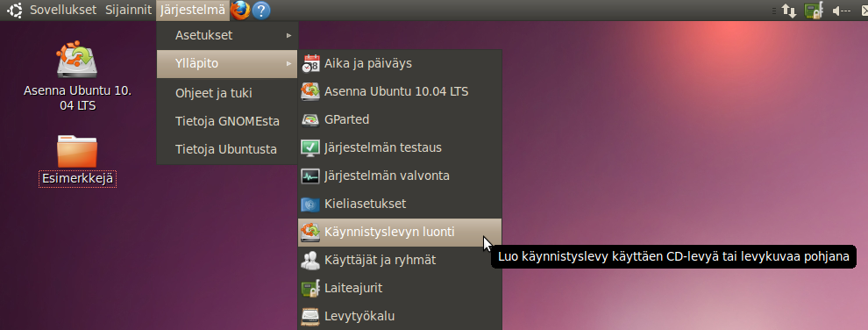The height and width of the screenshot is (330, 868).
Task: Click the circuit card icon for Laiteajurit
Action: coord(310,289)
